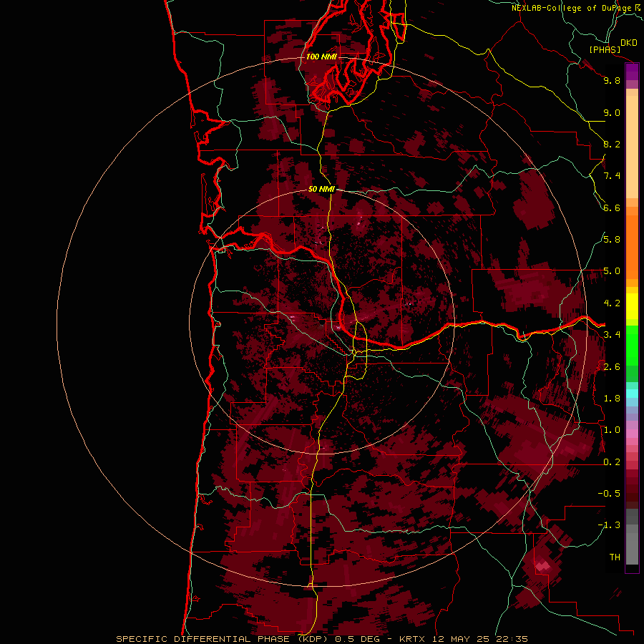Click the -0.5 scale value
This screenshot has height=644, width=644.
click(609, 494)
